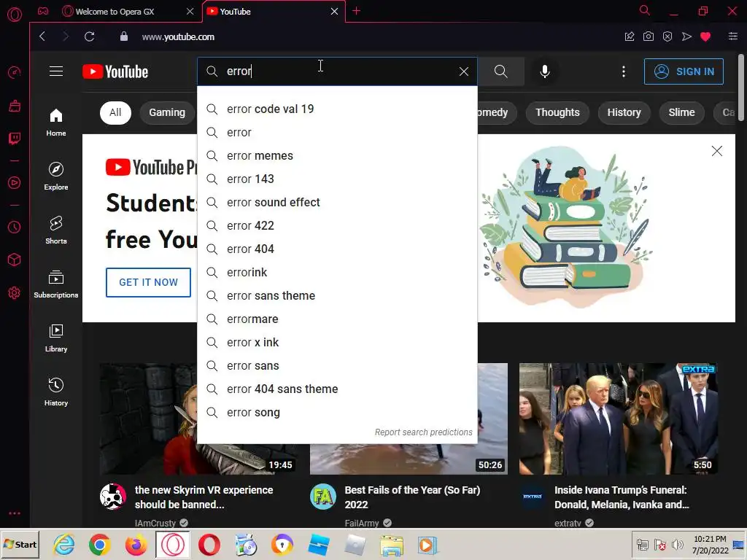Open GX Cleaner icon in sidebar
The height and width of the screenshot is (560, 747).
(15, 106)
